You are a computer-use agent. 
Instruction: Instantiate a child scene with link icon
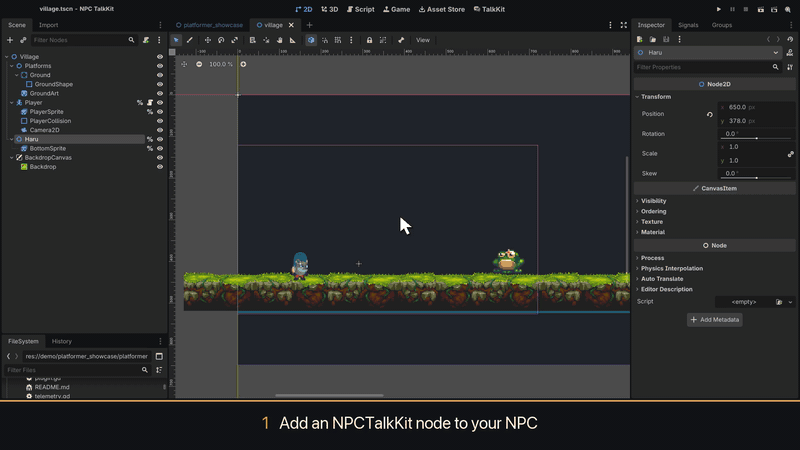click(x=23, y=40)
